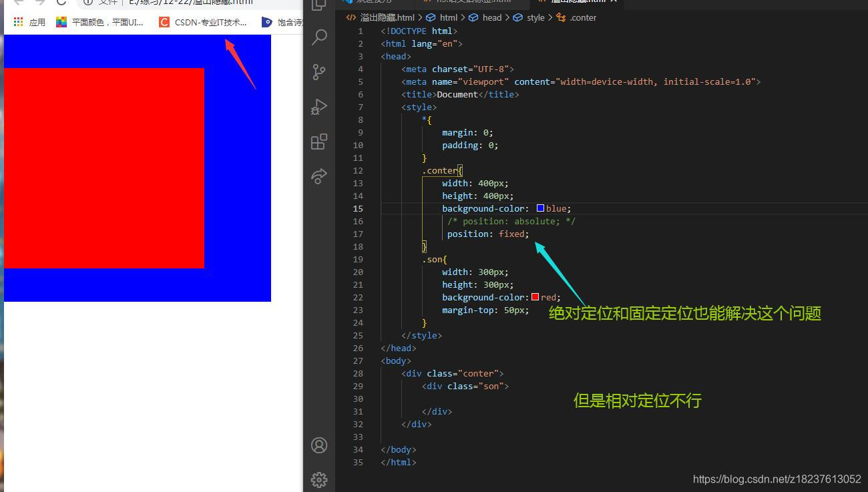Click the viewport meta tag line
The width and height of the screenshot is (868, 492).
point(581,81)
